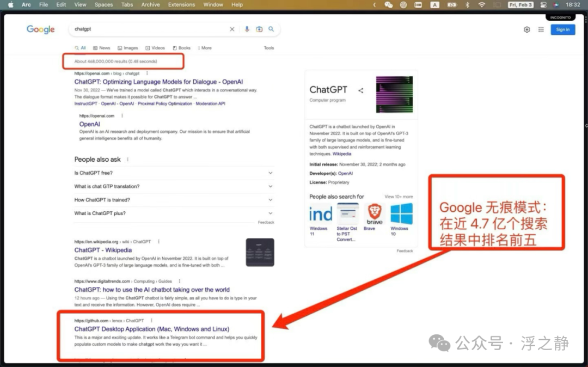Click the Sign in button
This screenshot has height=367, width=588.
pos(562,29)
